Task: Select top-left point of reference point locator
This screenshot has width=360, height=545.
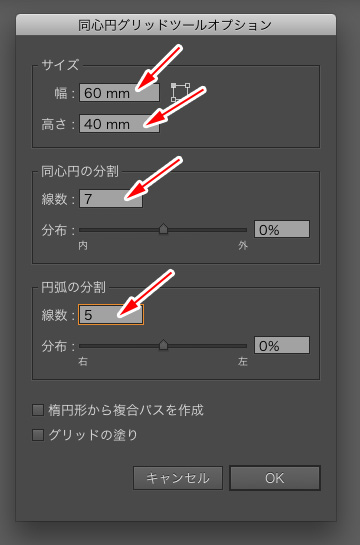Action: pyautogui.click(x=173, y=85)
